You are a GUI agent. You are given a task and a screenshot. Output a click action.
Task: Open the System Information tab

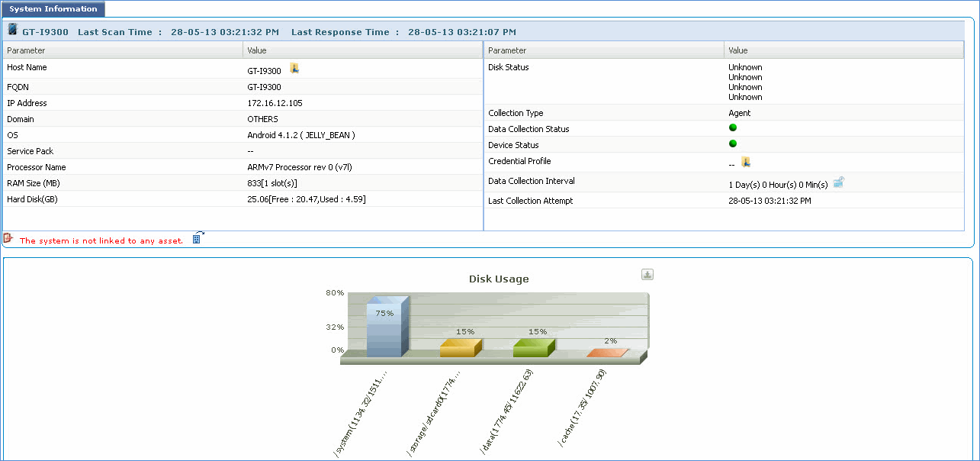pos(53,9)
